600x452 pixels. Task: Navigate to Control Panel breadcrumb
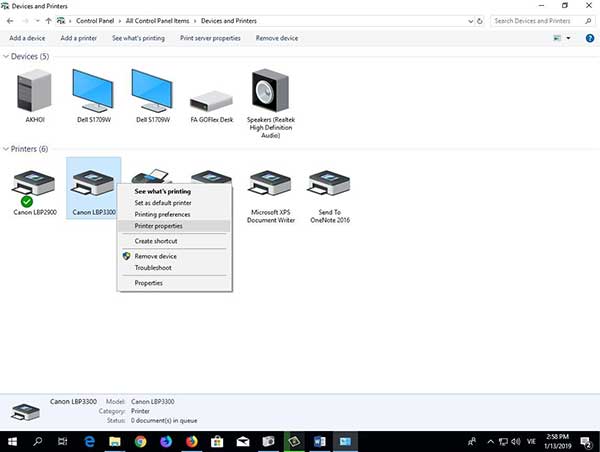pyautogui.click(x=95, y=21)
